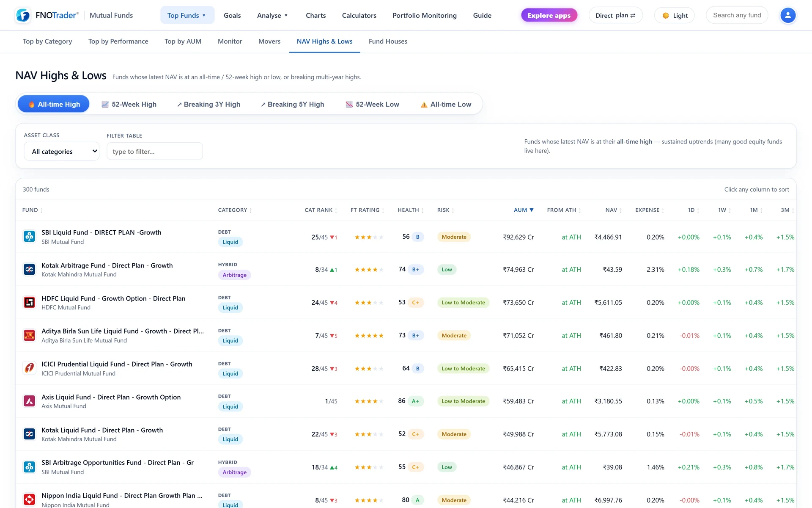The height and width of the screenshot is (508, 812).
Task: Click the B+ health badge of Kotak Arbitrage Fund
Action: pos(416,269)
